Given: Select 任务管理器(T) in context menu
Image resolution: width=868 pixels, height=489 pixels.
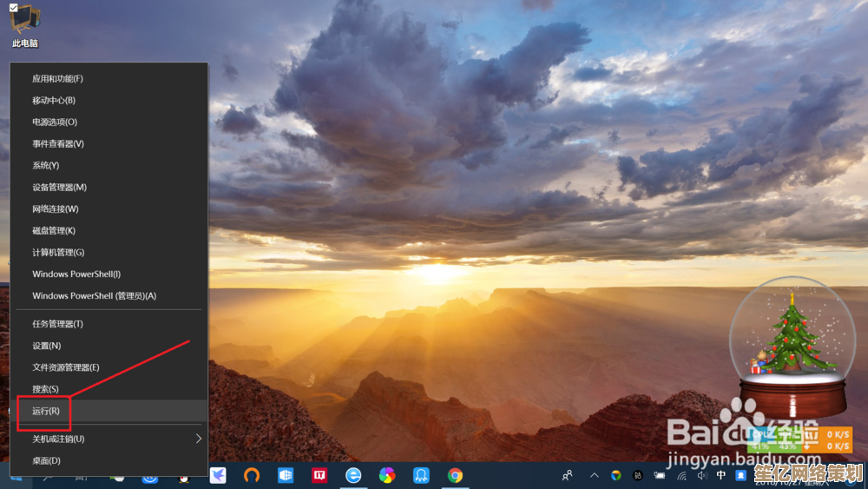Looking at the screenshot, I should 57,324.
